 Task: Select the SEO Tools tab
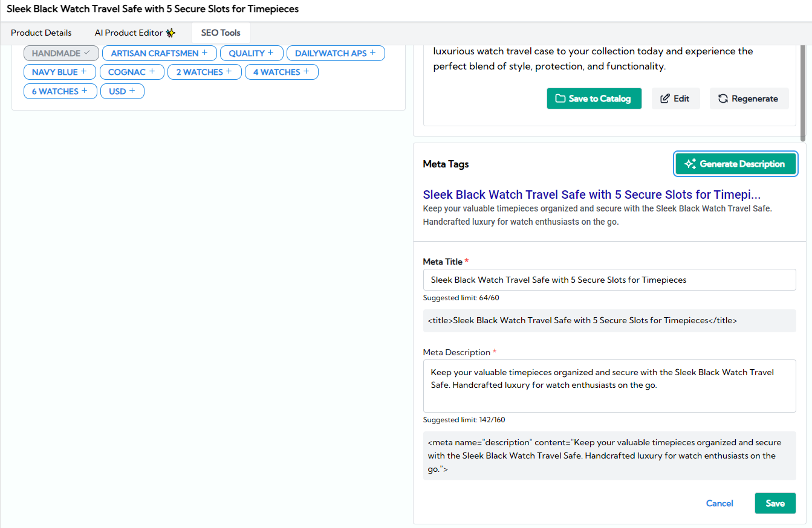click(x=221, y=33)
